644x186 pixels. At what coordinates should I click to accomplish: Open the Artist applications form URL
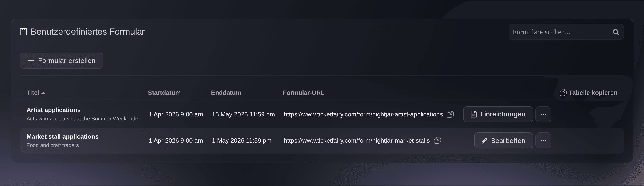pyautogui.click(x=363, y=114)
